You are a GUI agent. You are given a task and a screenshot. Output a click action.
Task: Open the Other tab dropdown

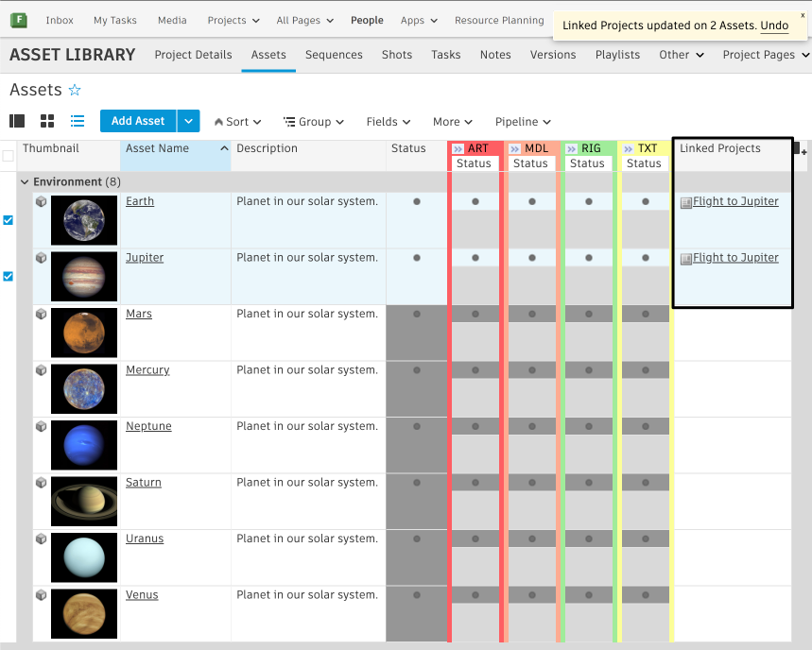click(682, 55)
